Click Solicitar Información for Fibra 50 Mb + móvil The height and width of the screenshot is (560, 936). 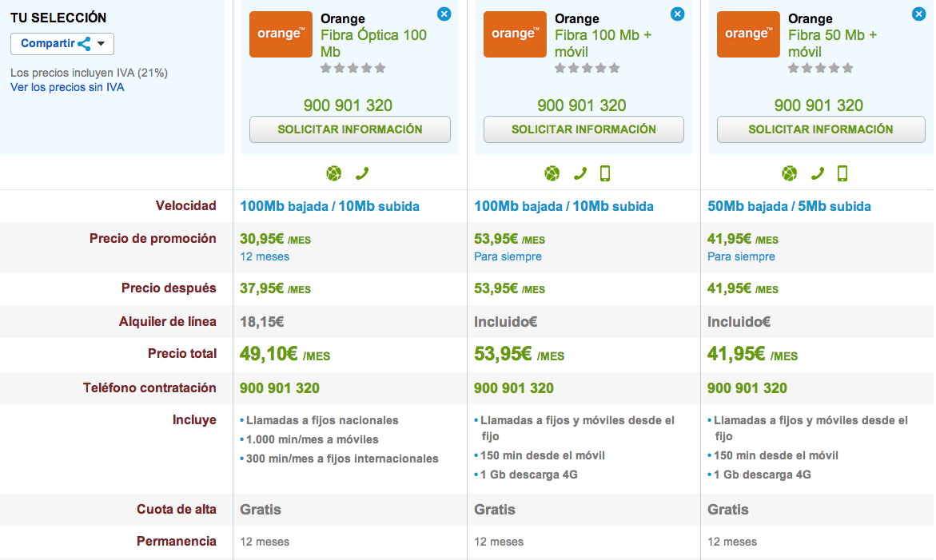(x=821, y=129)
